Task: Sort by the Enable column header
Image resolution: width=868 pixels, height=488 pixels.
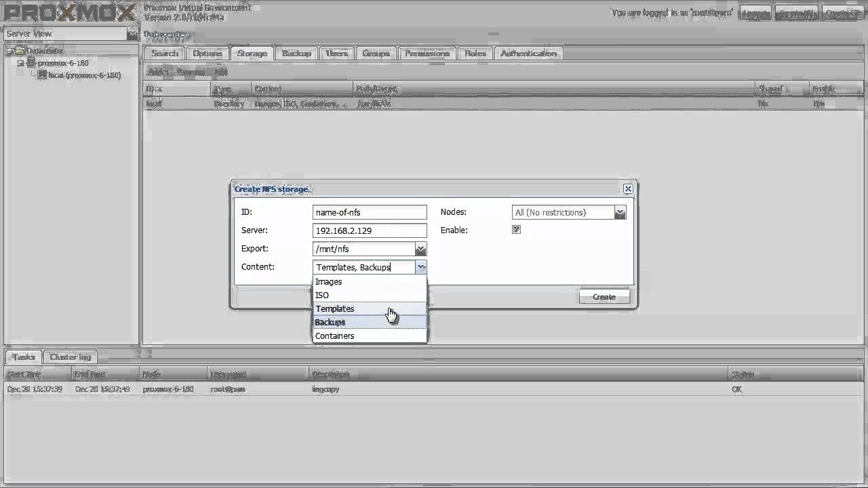Action: (x=836, y=89)
